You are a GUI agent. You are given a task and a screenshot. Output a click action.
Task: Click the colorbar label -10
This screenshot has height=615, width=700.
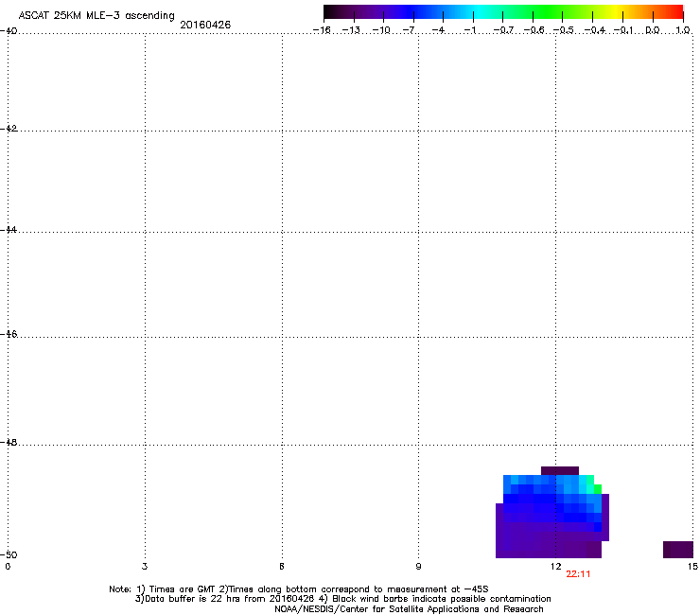[x=381, y=30]
